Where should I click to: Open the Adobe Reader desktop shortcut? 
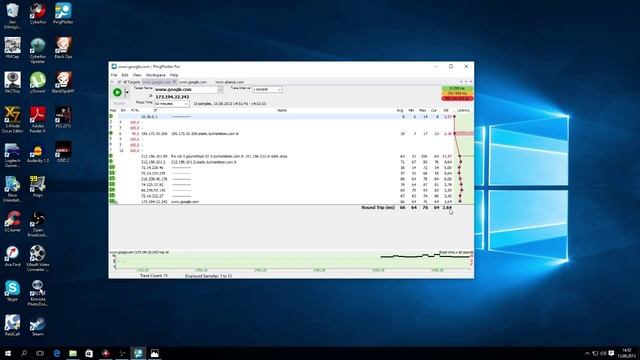pyautogui.click(x=38, y=120)
